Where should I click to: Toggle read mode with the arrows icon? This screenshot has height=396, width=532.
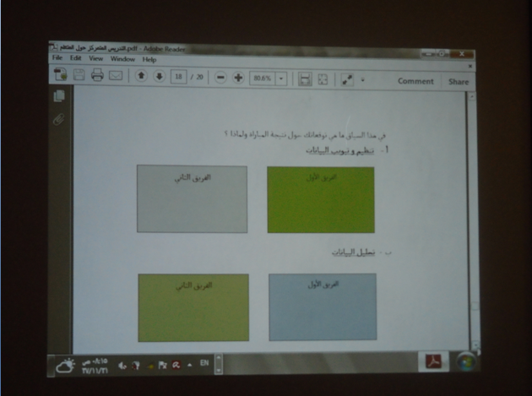click(x=347, y=79)
